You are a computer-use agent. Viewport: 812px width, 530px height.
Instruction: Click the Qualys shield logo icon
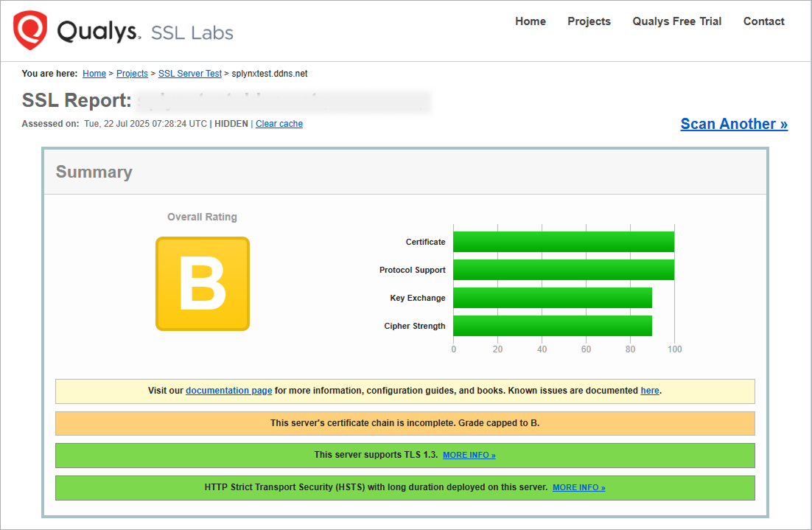click(30, 30)
